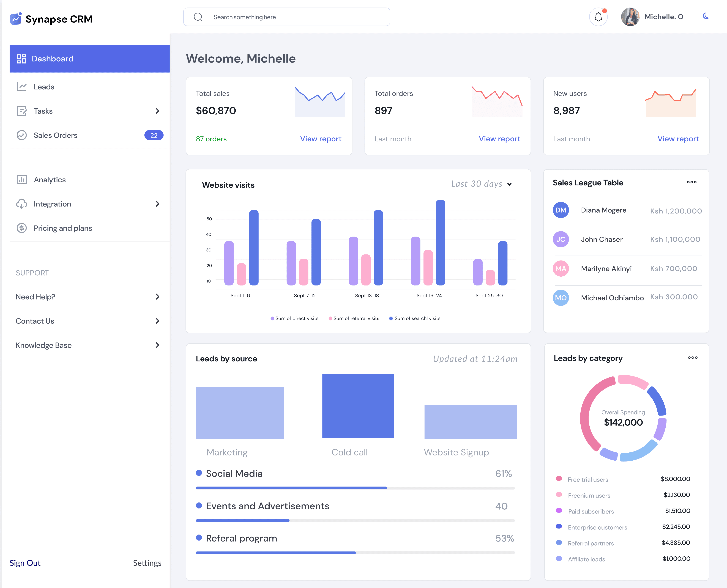727x588 pixels.
Task: Click the Total orders sparkline chart
Action: click(x=497, y=102)
